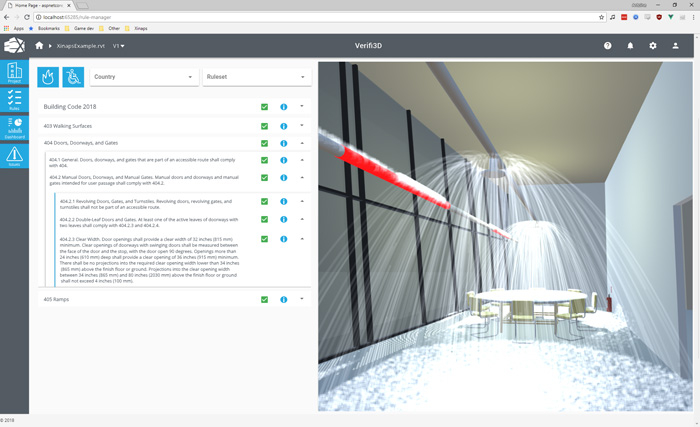700x427 pixels.
Task: Select the wheelchair accessibility rules icon
Action: 73,77
